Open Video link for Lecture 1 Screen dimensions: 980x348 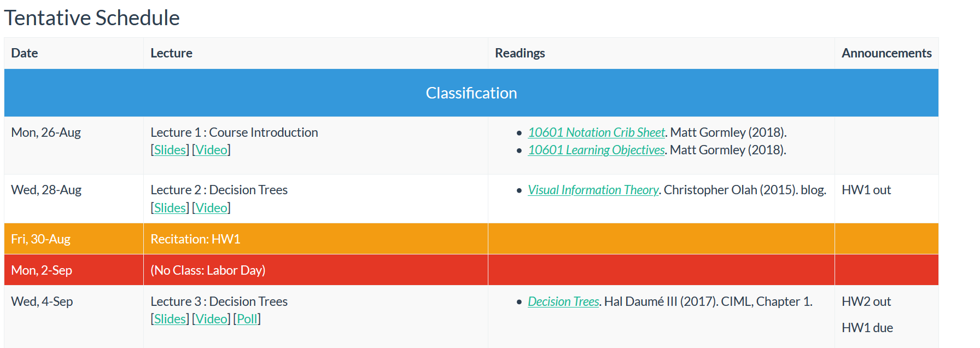tap(211, 150)
